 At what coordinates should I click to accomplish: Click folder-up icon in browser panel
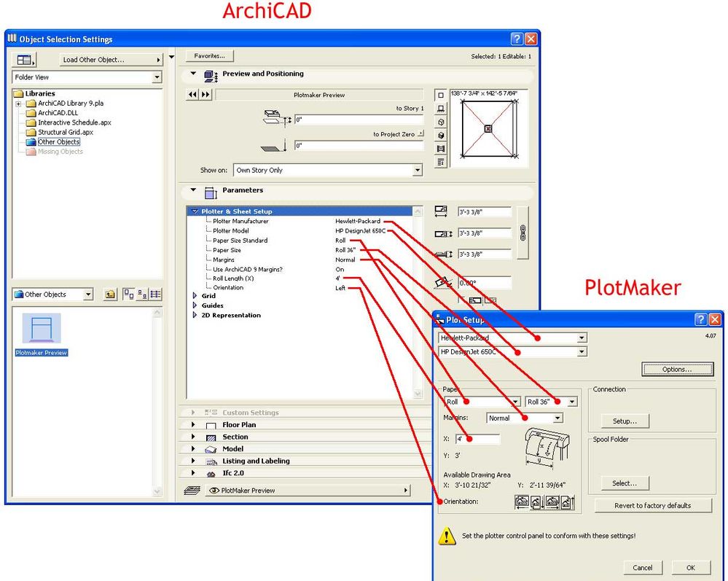110,295
